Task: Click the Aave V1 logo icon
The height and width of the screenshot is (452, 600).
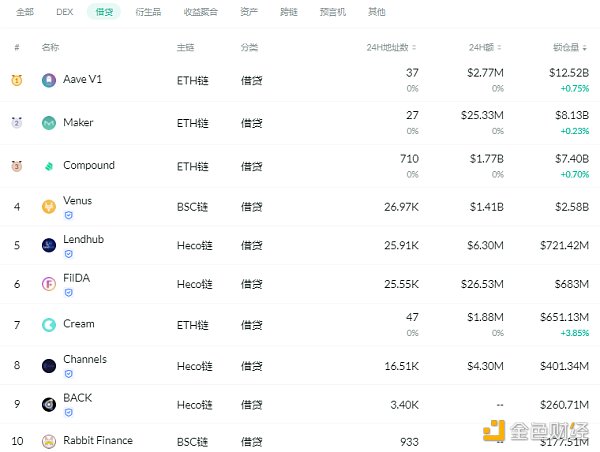Action: pos(49,80)
